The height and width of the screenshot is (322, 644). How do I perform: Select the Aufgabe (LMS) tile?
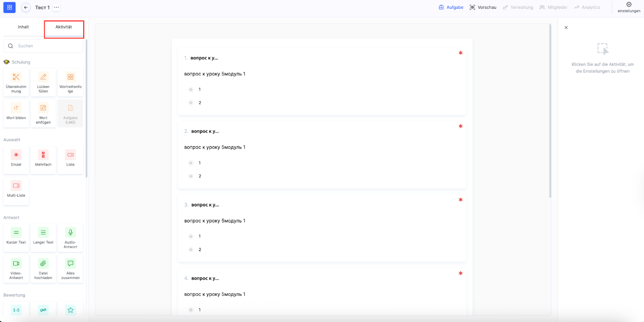pyautogui.click(x=70, y=113)
